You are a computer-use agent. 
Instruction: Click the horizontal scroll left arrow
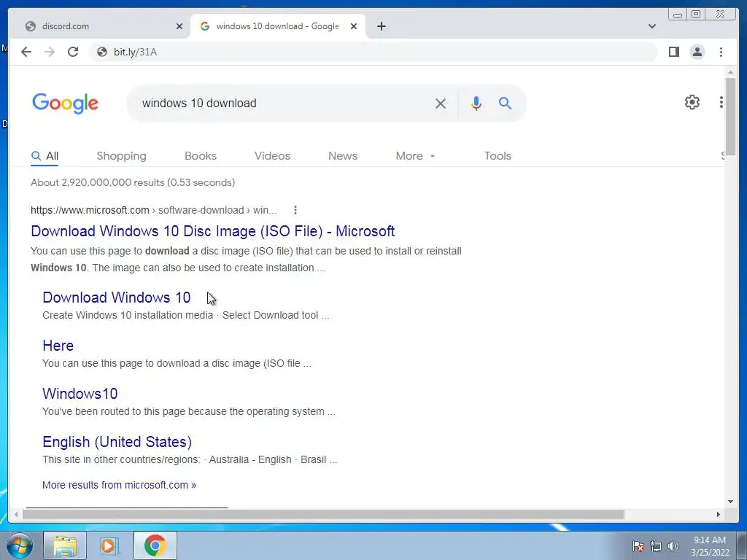(16, 515)
